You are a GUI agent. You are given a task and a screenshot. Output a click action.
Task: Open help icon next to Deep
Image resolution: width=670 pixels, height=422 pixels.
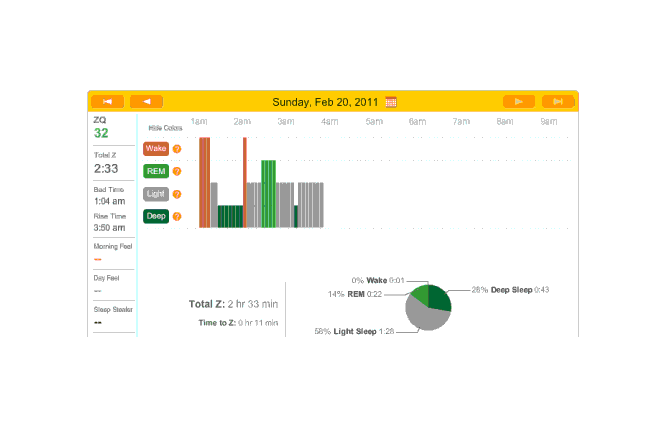[x=177, y=216]
